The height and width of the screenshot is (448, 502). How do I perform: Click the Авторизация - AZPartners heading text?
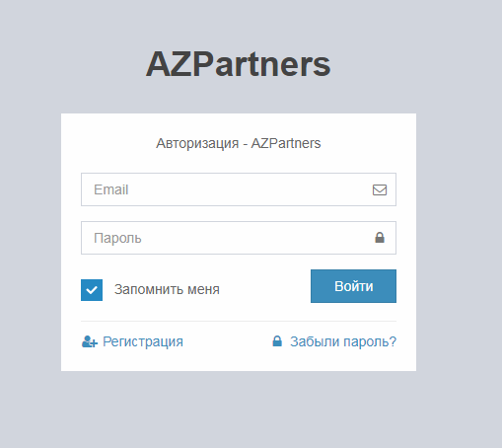click(239, 143)
